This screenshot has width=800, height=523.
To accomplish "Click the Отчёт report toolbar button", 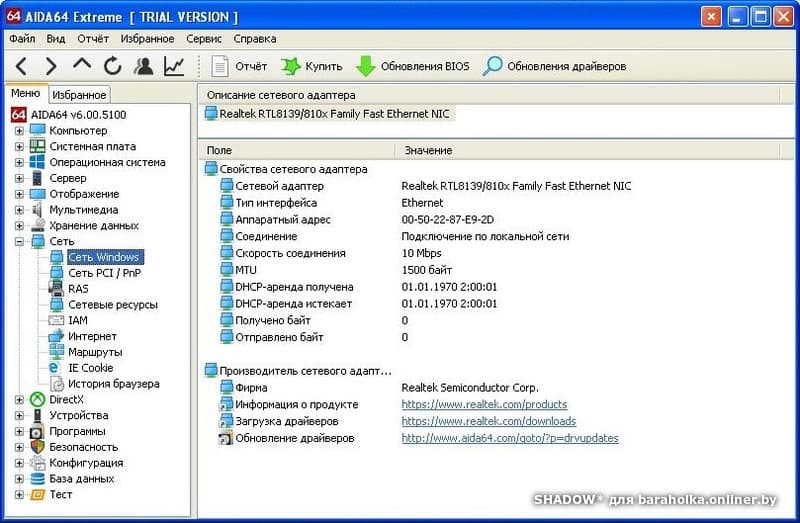I will pyautogui.click(x=239, y=66).
